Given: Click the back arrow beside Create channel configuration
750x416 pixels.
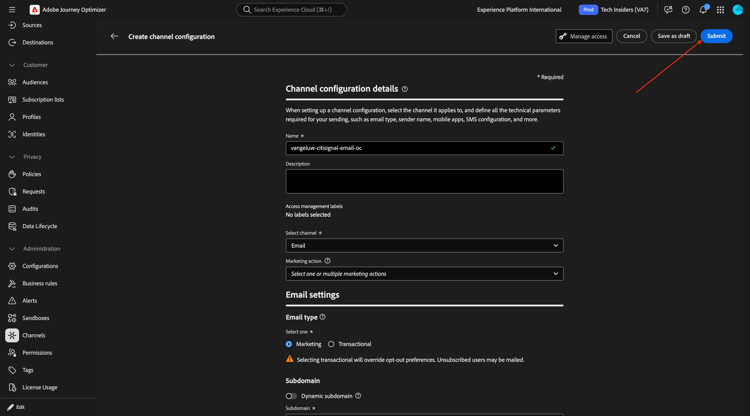Looking at the screenshot, I should click(114, 36).
